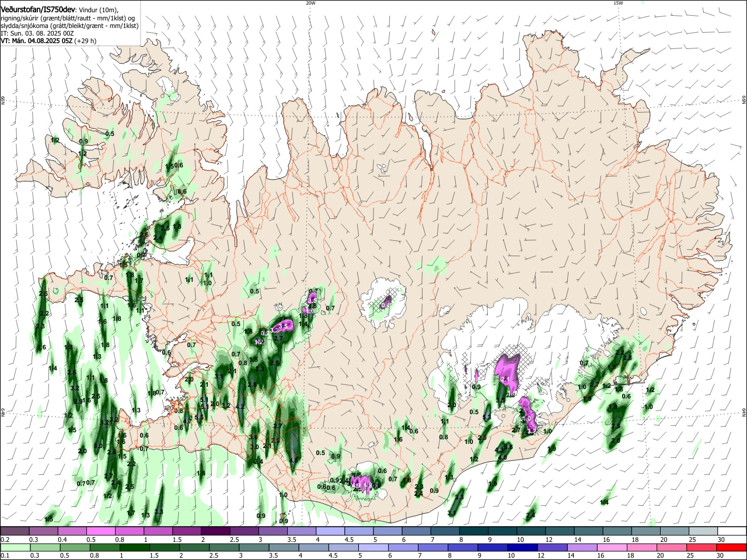The image size is (747, 560).
Task: Click the grey-purple 0.2 swatch starting the snow legend
Action: pos(15,531)
